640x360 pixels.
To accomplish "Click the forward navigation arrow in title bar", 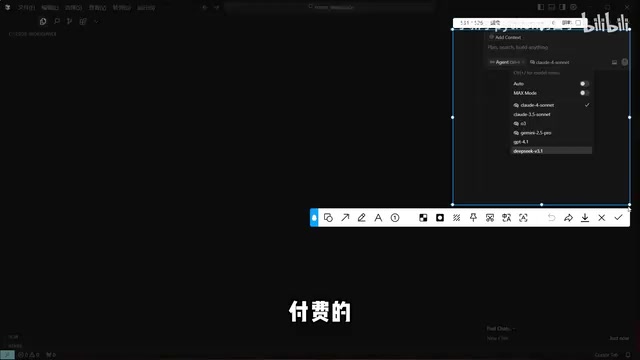I will point(216,7).
